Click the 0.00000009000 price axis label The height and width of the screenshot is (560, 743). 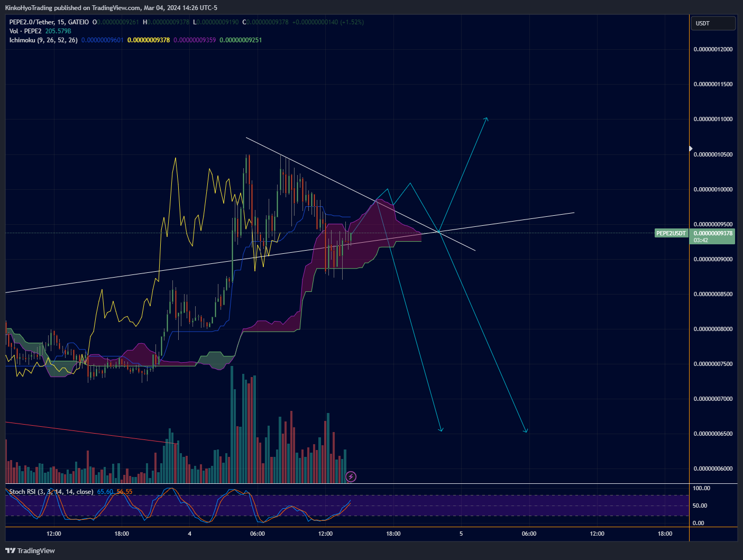coord(713,259)
